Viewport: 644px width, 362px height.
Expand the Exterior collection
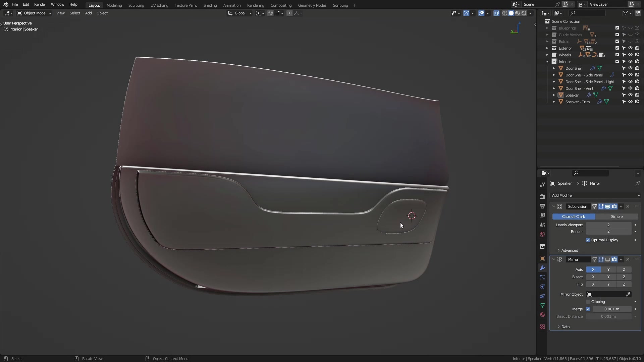point(547,48)
